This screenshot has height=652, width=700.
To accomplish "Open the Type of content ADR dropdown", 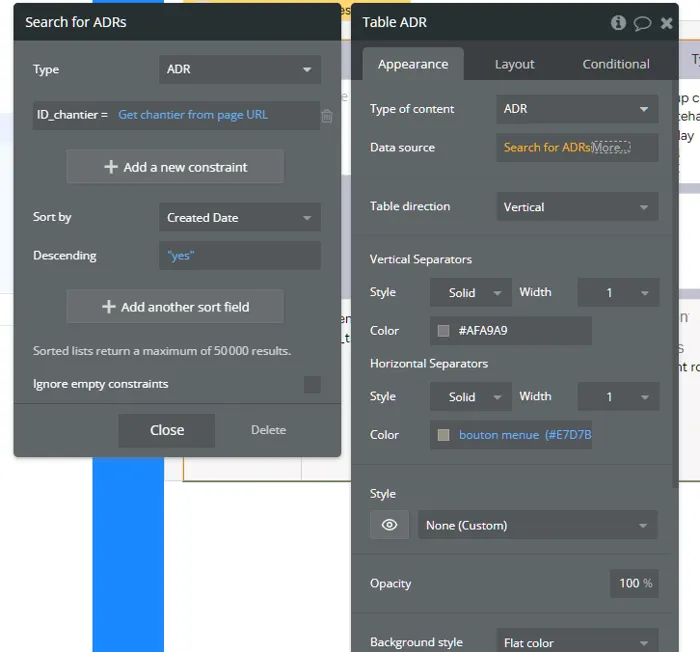I will coord(576,109).
